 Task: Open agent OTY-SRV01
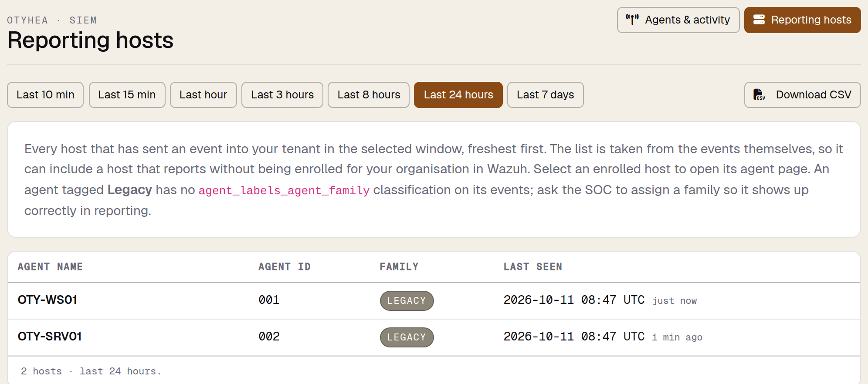click(x=50, y=337)
